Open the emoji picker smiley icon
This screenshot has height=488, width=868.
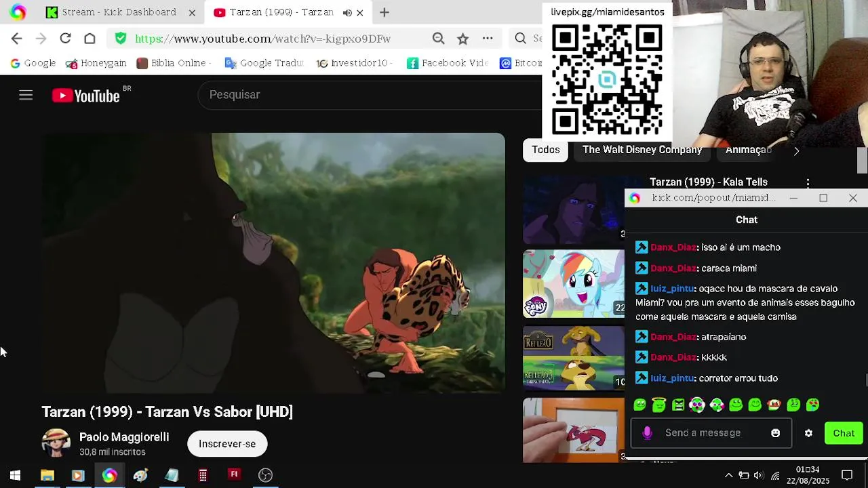[776, 433]
